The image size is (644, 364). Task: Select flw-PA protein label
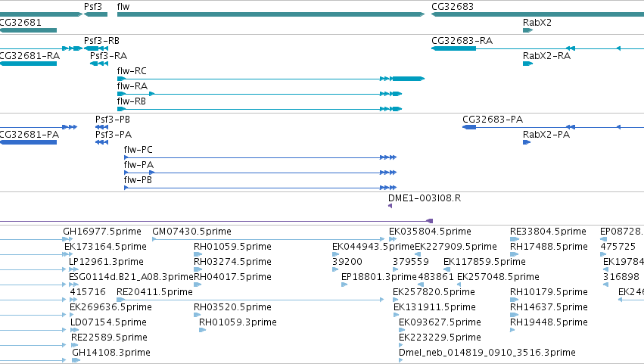tap(138, 165)
